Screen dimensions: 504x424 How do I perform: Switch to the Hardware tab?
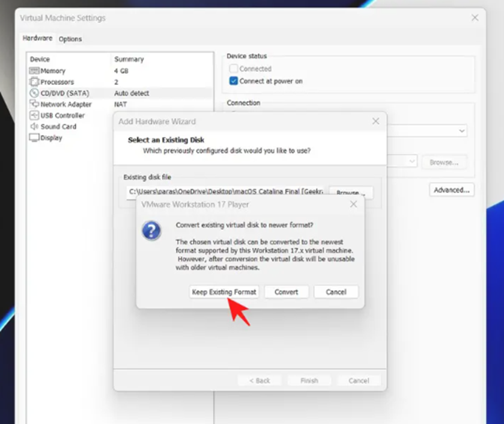pos(37,38)
